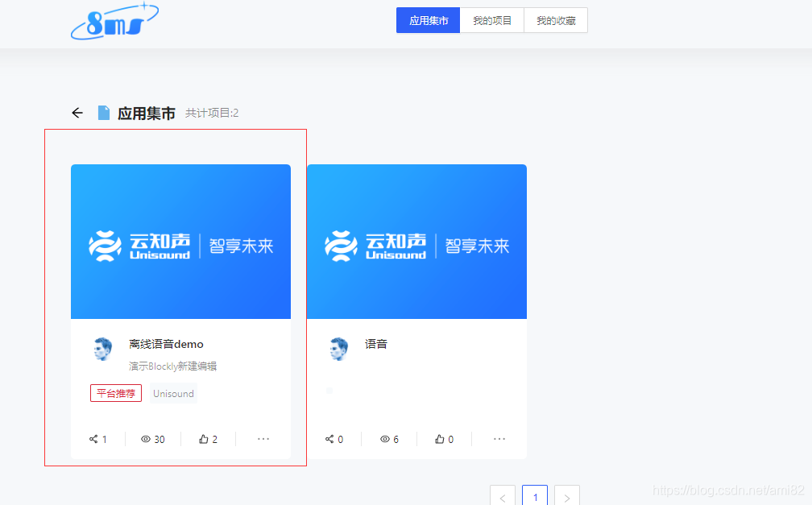Click the avatar thumbnail on the 语音 card
The height and width of the screenshot is (505, 812).
tap(338, 349)
